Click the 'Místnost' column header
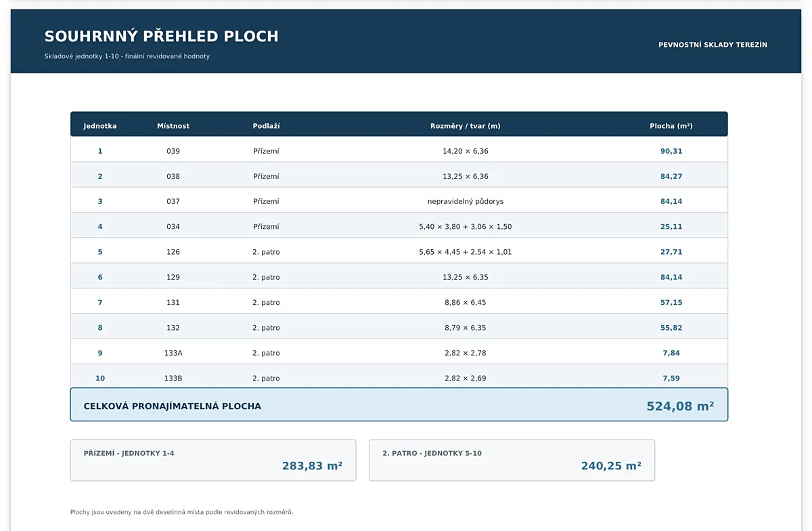Screen dimensions: 812x531 click(173, 126)
